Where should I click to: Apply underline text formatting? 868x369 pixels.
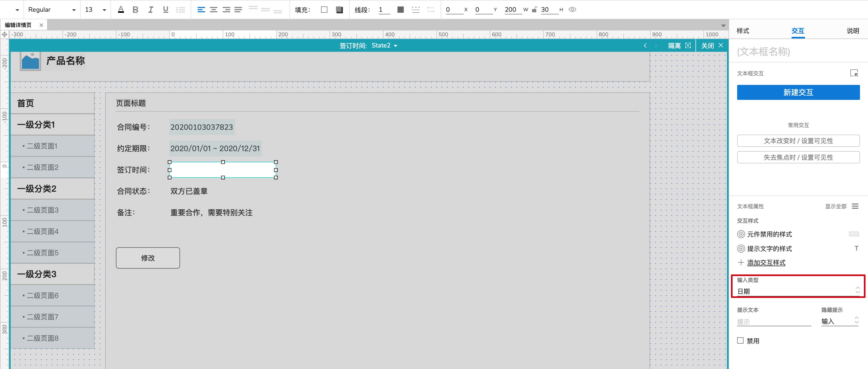pyautogui.click(x=165, y=10)
